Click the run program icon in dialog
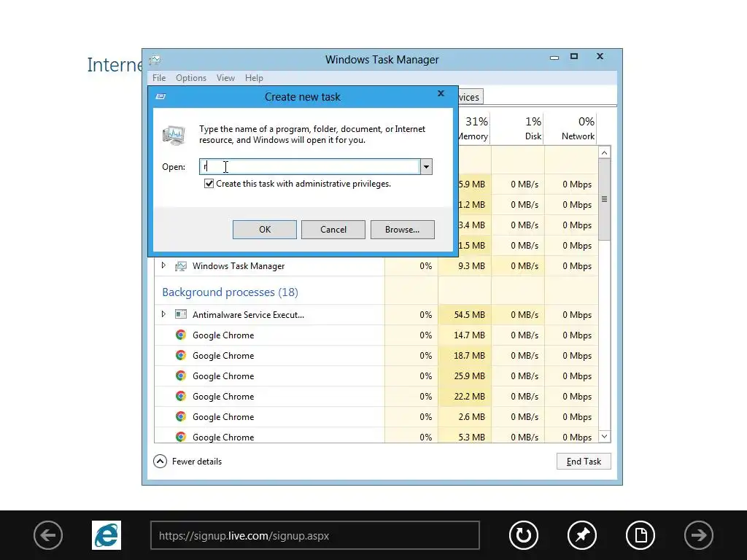This screenshot has height=560, width=747. (x=174, y=135)
